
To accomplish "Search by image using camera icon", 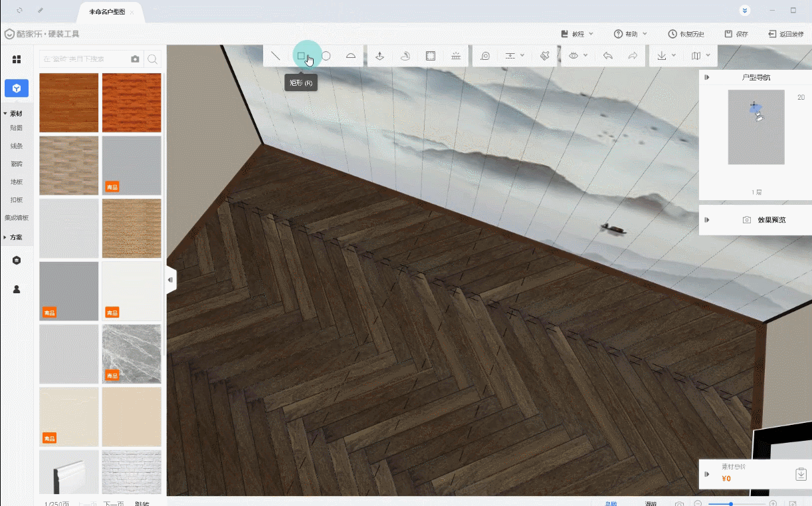I will point(136,59).
